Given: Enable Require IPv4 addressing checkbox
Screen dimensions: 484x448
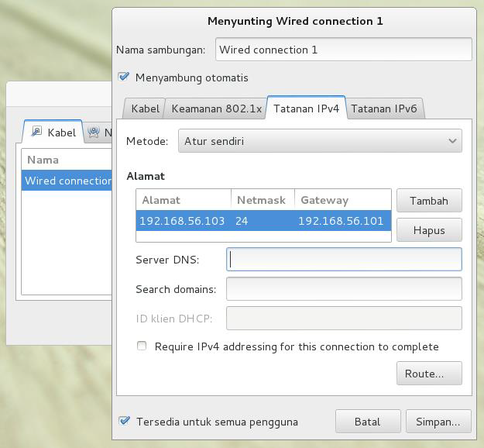Looking at the screenshot, I should (142, 346).
